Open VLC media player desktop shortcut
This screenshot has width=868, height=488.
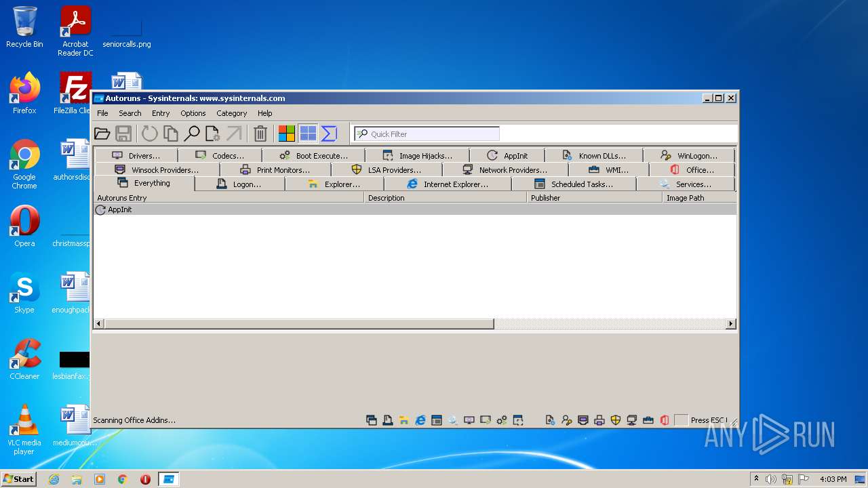(x=24, y=430)
